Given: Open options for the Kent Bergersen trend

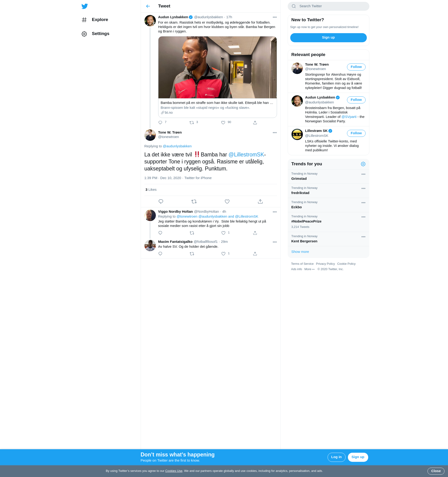Looking at the screenshot, I should pos(363,237).
